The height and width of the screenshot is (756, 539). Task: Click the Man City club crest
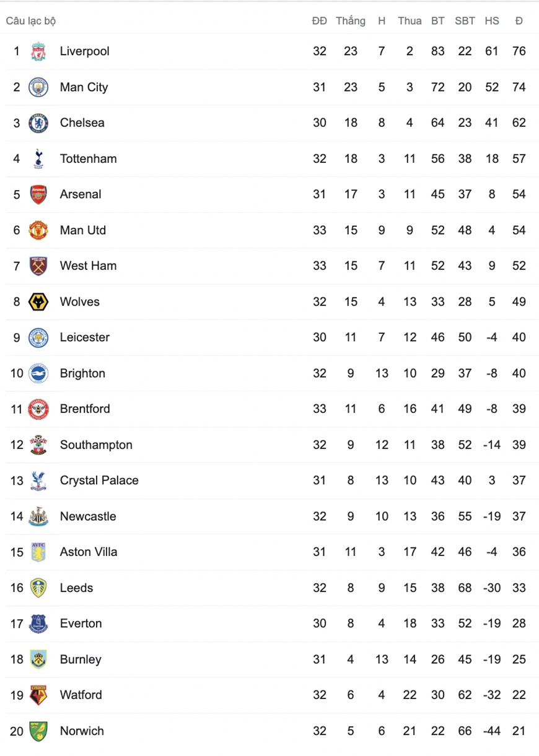click(x=38, y=87)
